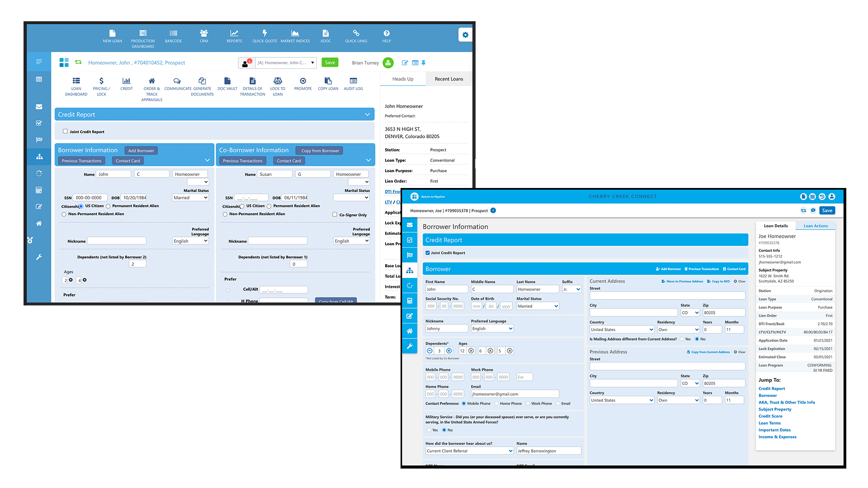Jump to Credit Score section link

tap(770, 416)
